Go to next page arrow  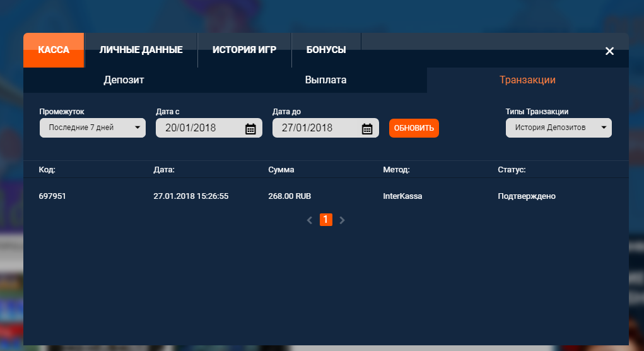tap(342, 220)
